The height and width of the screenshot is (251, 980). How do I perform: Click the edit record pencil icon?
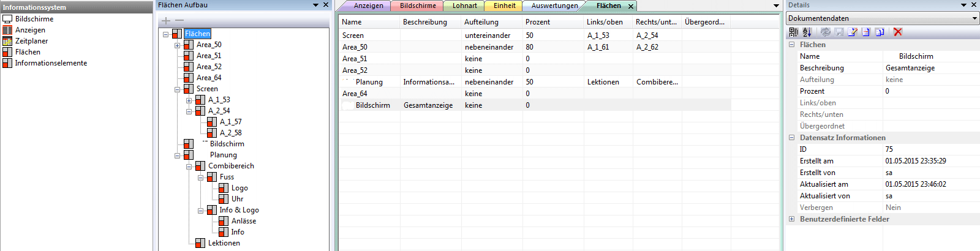click(852, 32)
